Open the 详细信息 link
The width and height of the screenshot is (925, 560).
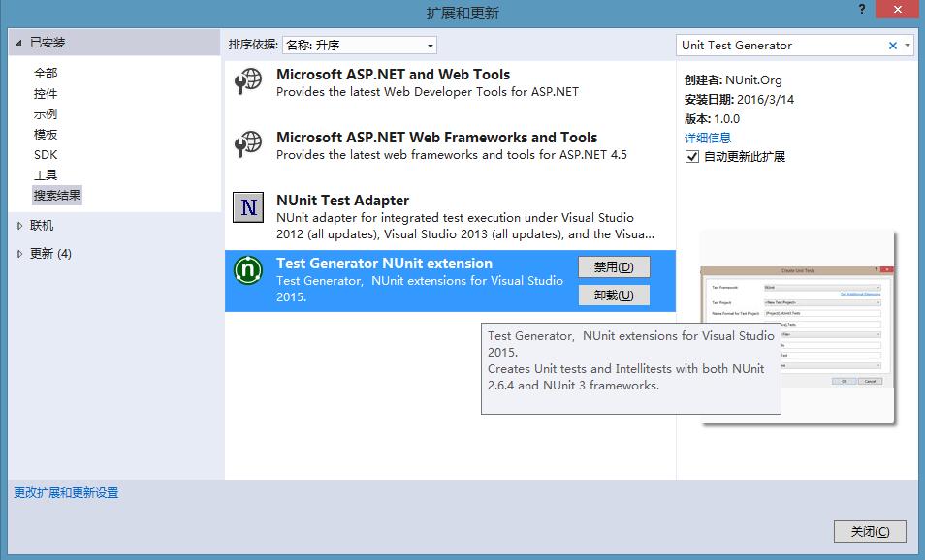(x=707, y=138)
